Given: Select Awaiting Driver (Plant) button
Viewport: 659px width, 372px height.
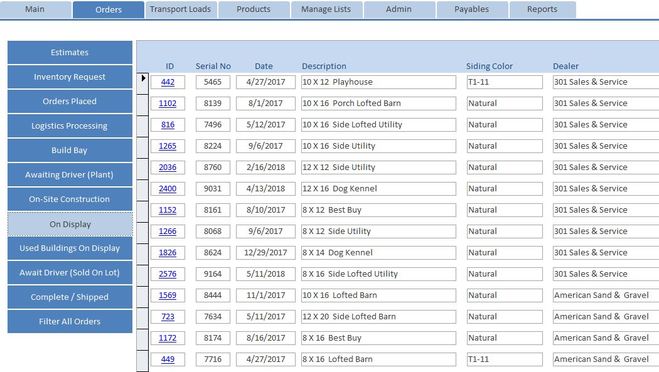Looking at the screenshot, I should (x=70, y=175).
